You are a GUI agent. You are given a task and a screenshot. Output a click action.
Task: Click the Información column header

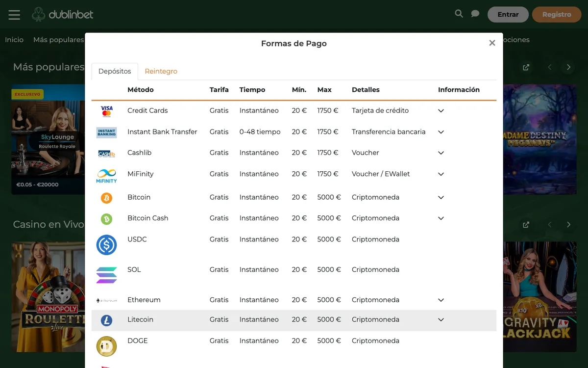[459, 90]
